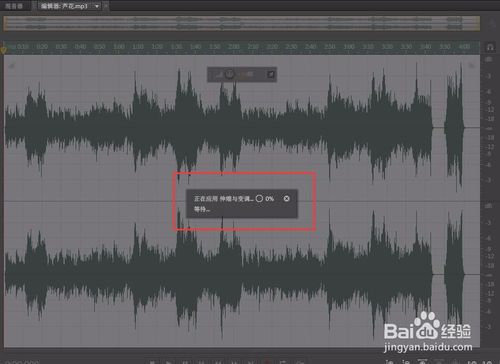This screenshot has width=500, height=364.
Task: Open the editor file dropdown for 齐花.mp3
Action: (x=97, y=6)
